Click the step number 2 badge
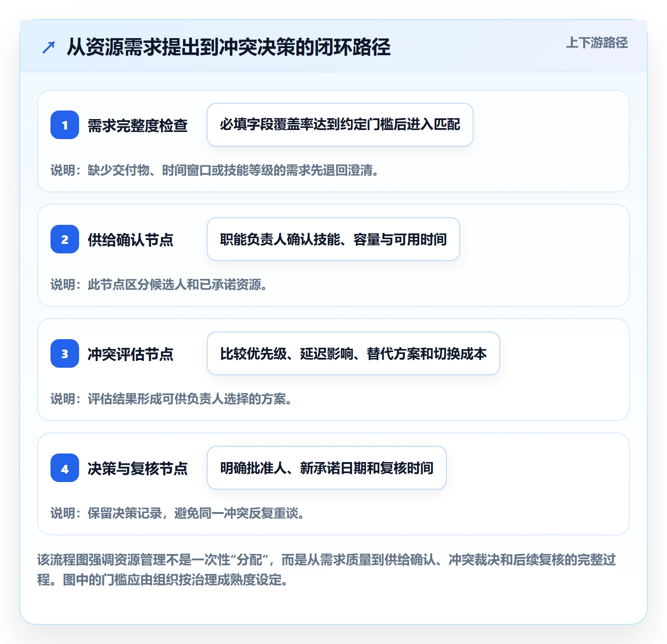The height and width of the screenshot is (644, 667). click(65, 239)
